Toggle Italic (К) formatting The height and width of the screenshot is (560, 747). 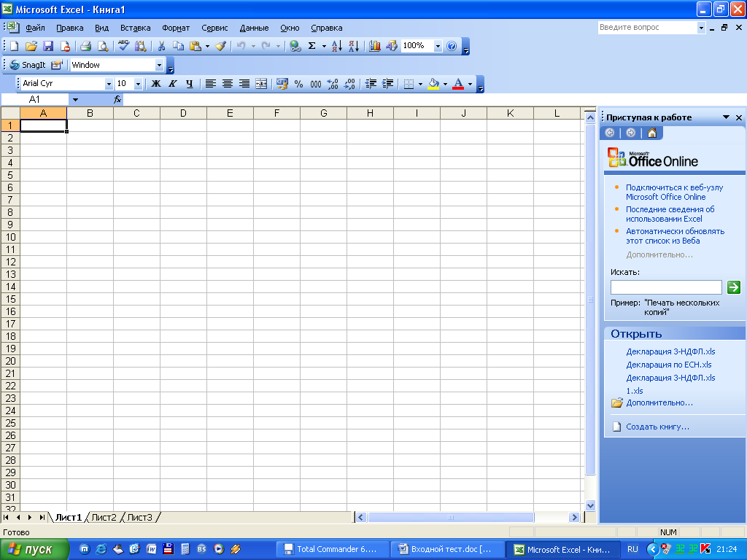click(x=172, y=84)
